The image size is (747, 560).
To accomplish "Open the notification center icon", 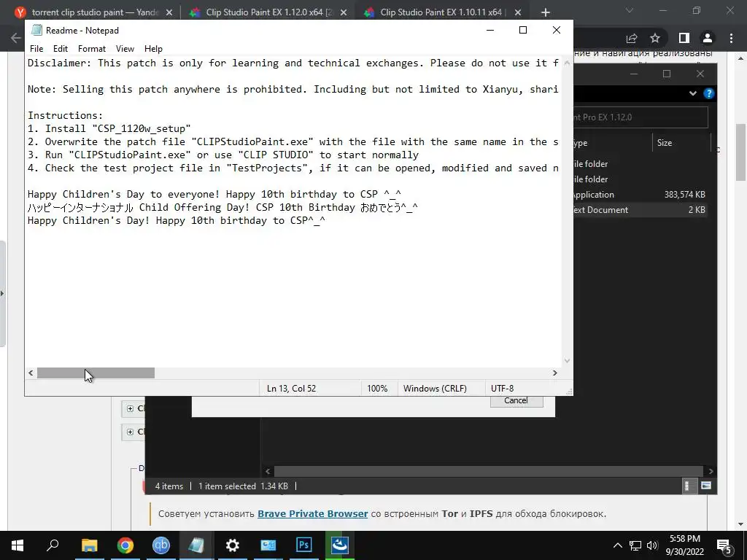I will coord(724,546).
